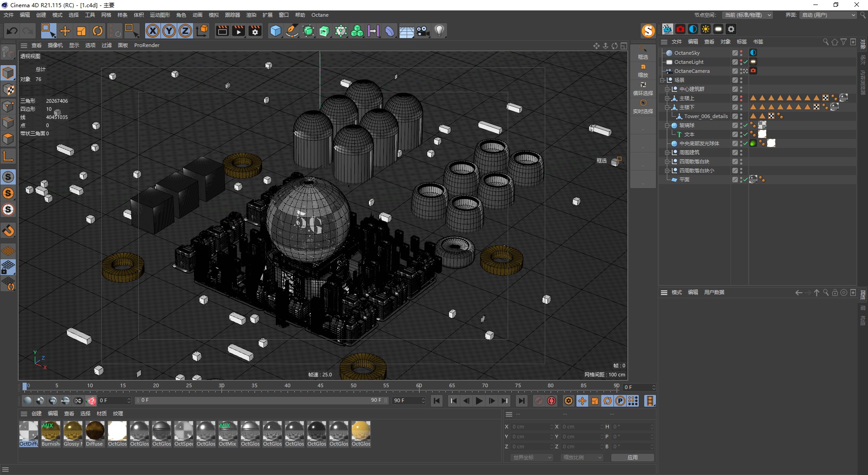Click the Octane sun daylight icon

[x=705, y=29]
